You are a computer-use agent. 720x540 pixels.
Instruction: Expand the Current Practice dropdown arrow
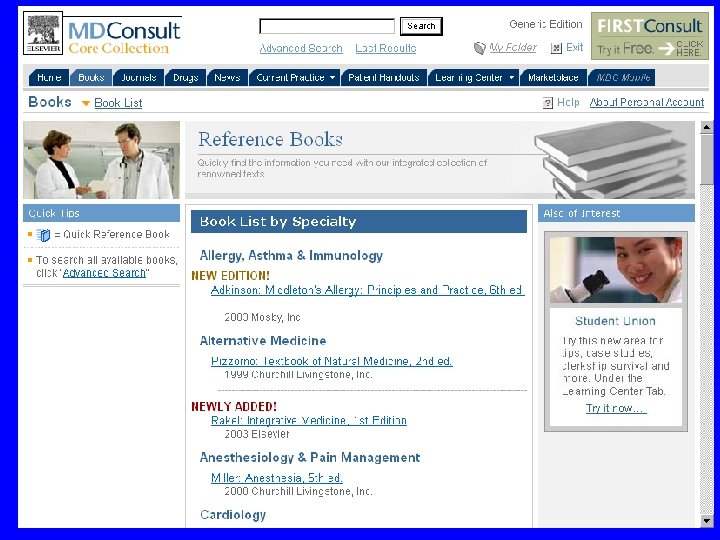(332, 78)
